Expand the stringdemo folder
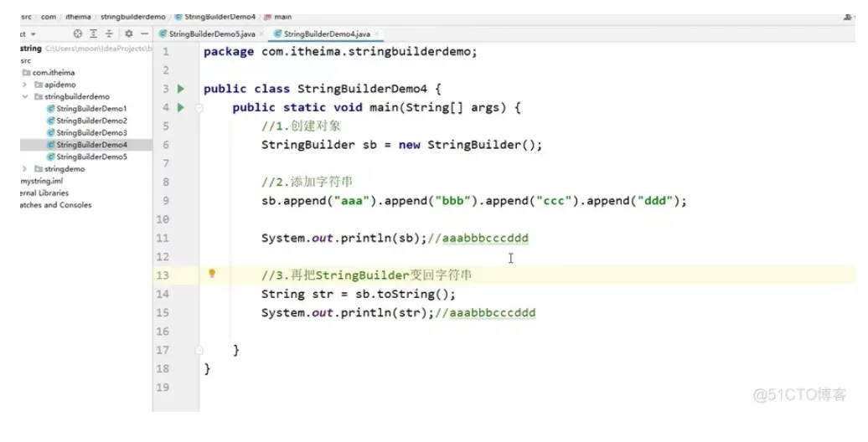Viewport: 868px width, 442px height. point(24,169)
